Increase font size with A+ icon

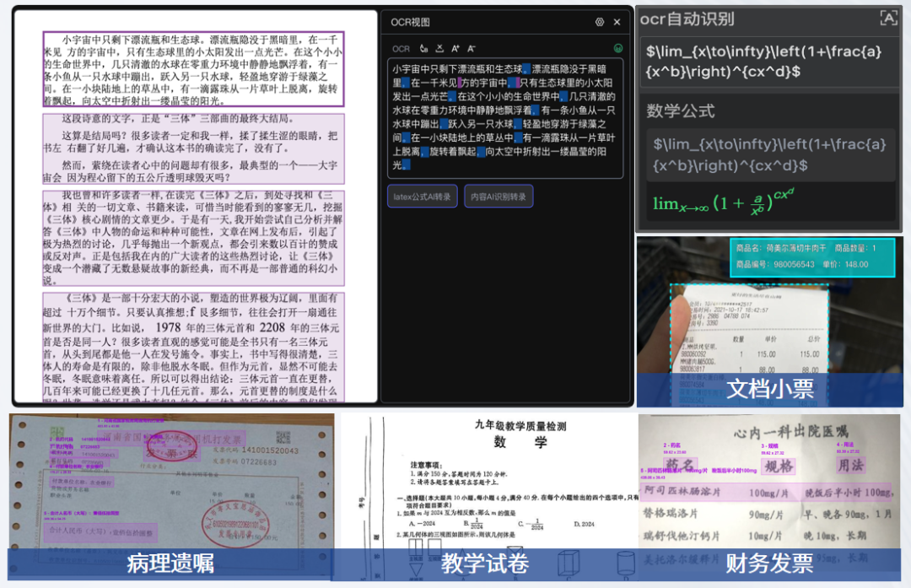[455, 49]
